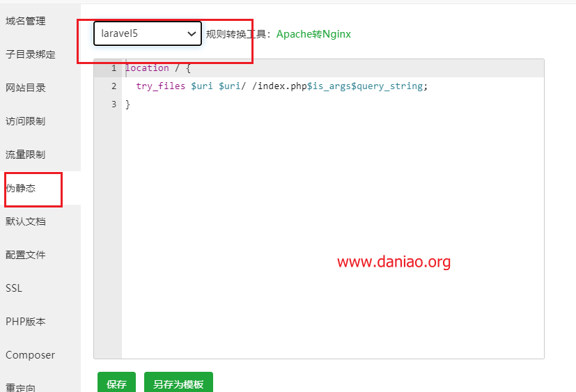
Task: Select PHP版本 in sidebar
Action: pos(26,322)
